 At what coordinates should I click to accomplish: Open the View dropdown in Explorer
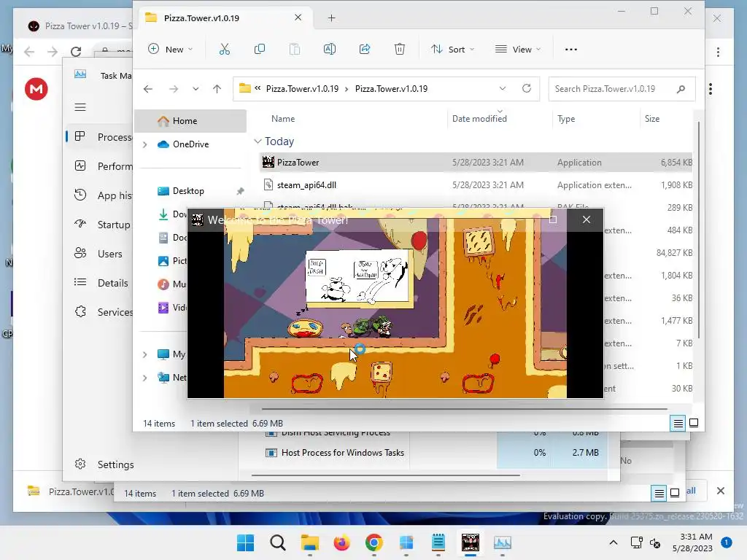tap(518, 49)
